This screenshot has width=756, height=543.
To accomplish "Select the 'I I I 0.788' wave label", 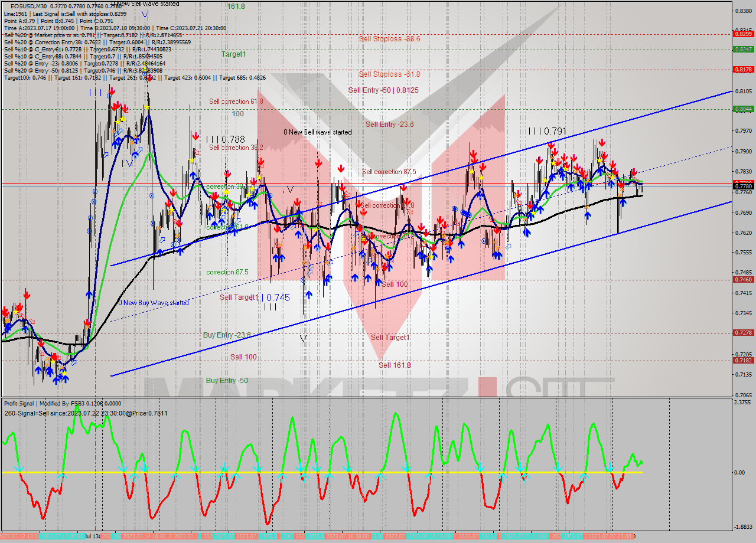I will 226,139.
